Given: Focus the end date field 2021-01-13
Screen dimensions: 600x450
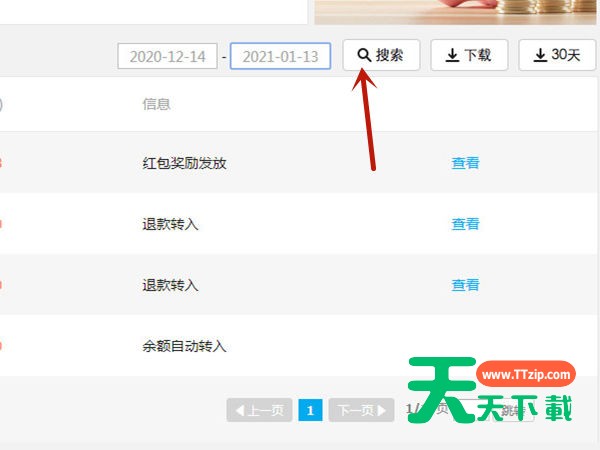Looking at the screenshot, I should pos(280,56).
